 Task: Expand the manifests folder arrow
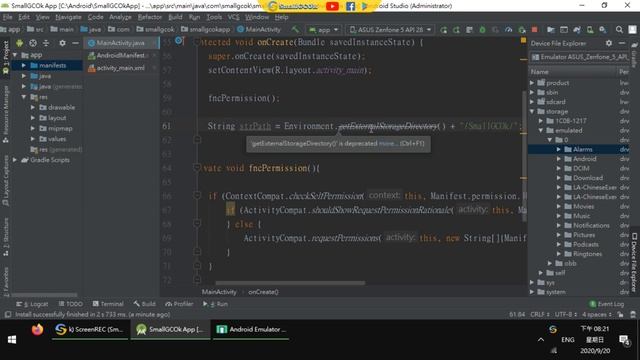click(x=24, y=65)
